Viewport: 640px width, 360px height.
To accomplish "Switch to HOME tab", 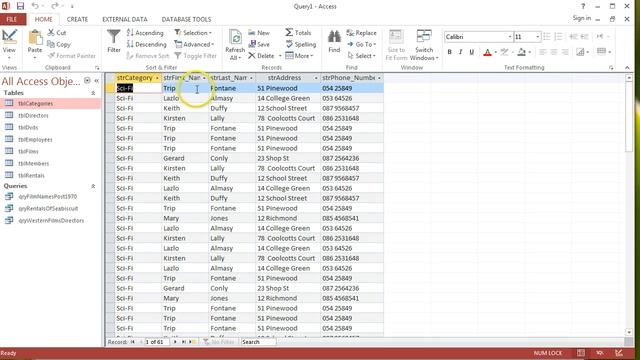I will point(43,19).
